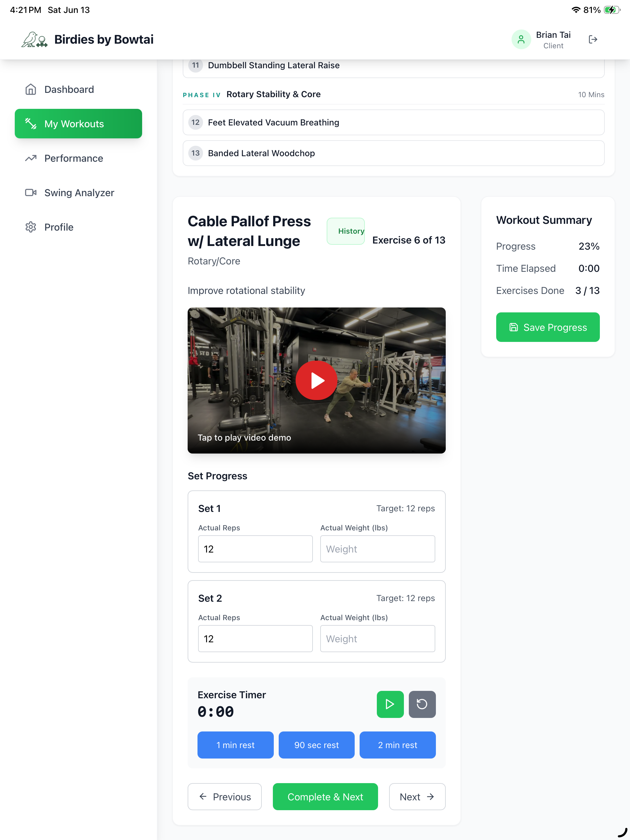Click the Next exercise button
Viewport: 630px width, 840px height.
click(417, 796)
